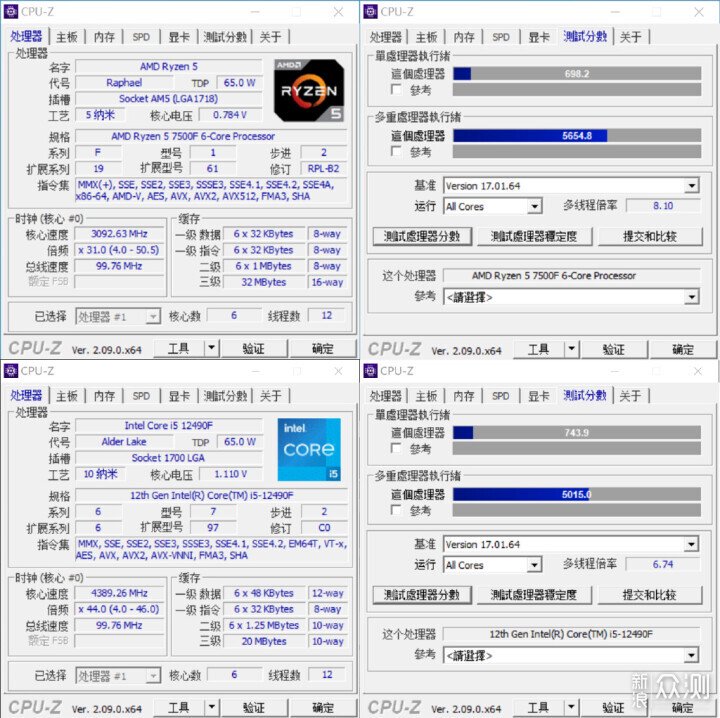720x718 pixels.
Task: Click 測試處理器穩定度 in the i5-12490F benchmark window
Action: click(534, 595)
